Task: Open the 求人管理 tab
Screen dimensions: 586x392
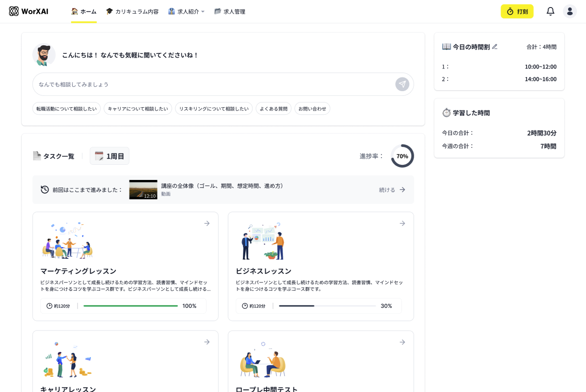Action: point(230,11)
